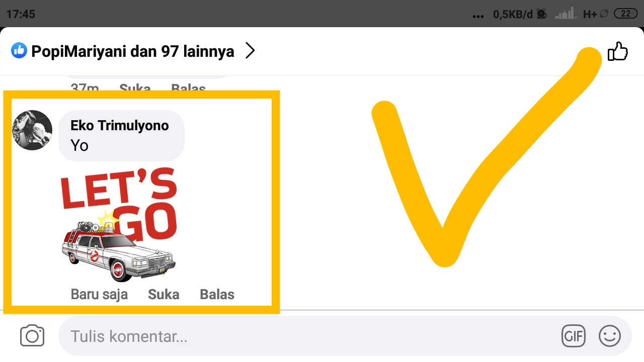Tap the 17:45 clock in status bar
This screenshot has width=644, height=362.
coord(21,14)
